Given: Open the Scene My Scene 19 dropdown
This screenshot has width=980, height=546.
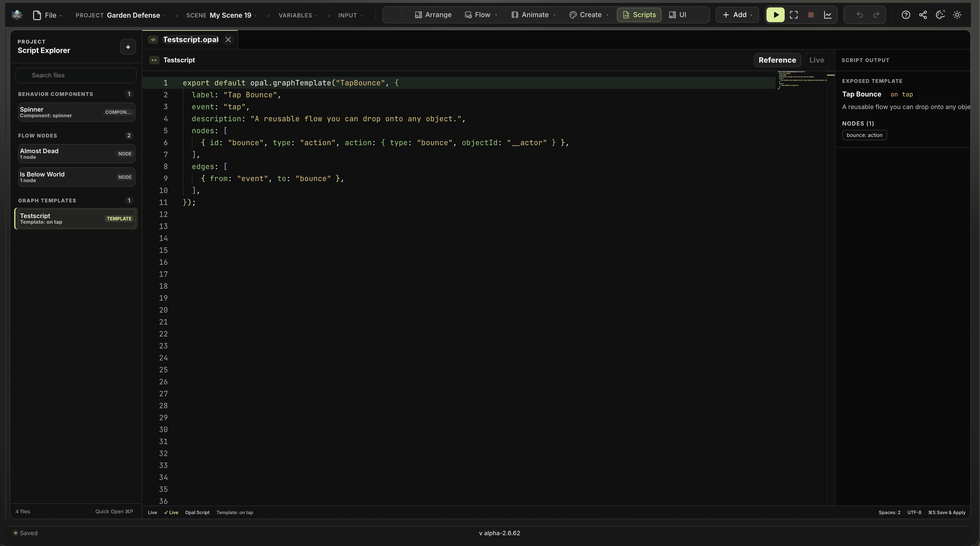Looking at the screenshot, I should pos(221,15).
